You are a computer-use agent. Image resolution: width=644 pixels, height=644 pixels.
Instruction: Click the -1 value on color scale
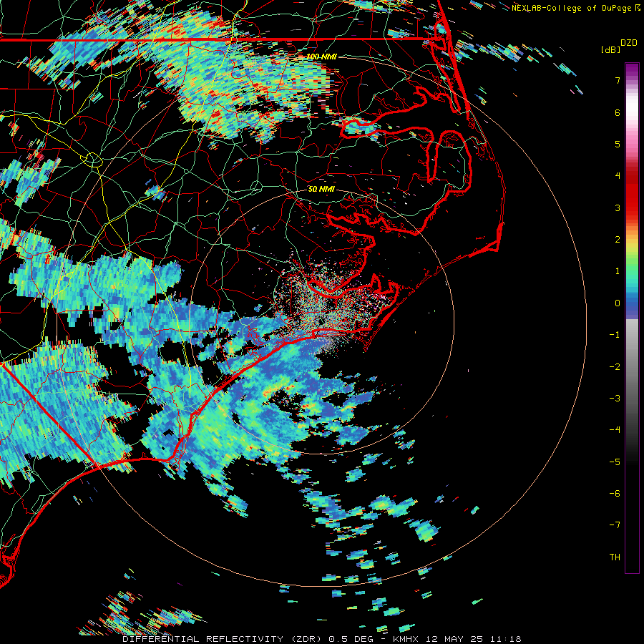[615, 335]
